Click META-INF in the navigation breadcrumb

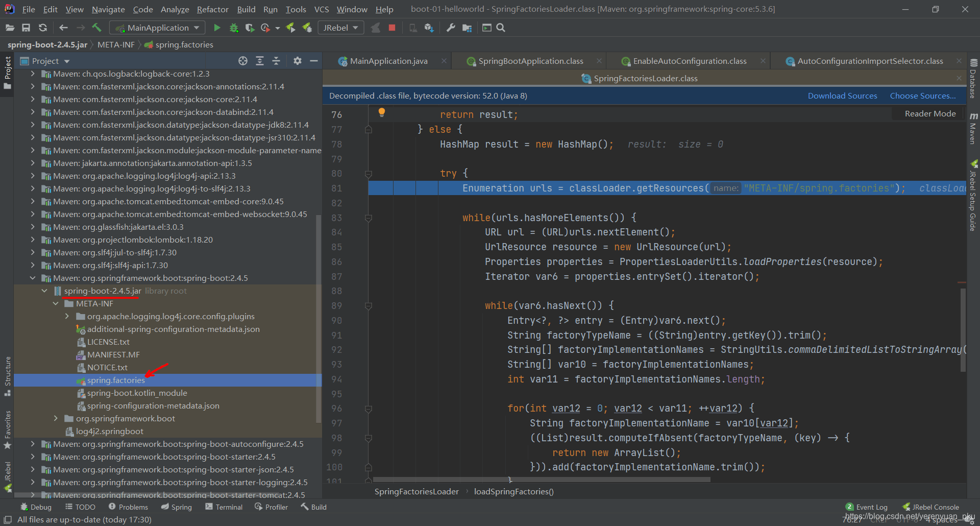(116, 44)
